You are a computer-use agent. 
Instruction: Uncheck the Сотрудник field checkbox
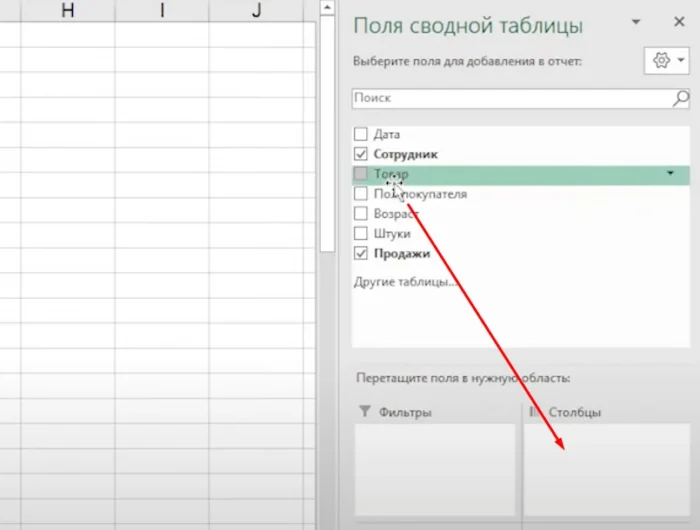coord(361,154)
